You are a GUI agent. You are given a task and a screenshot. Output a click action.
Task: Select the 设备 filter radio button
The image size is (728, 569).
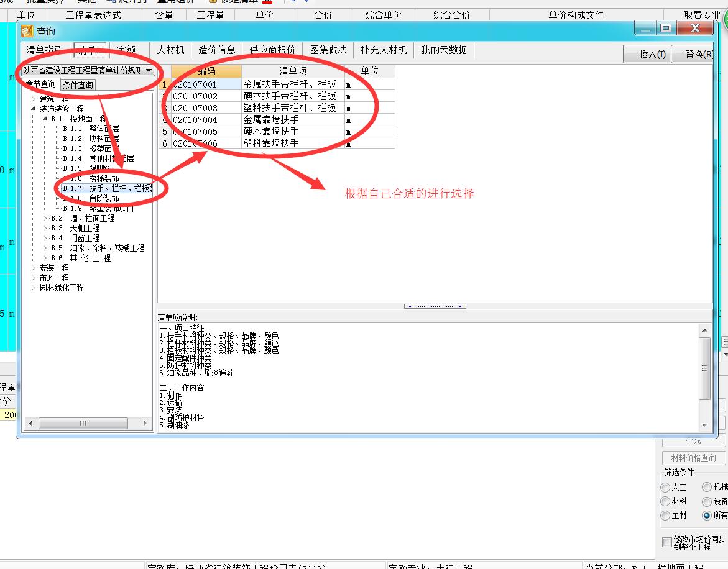(707, 501)
